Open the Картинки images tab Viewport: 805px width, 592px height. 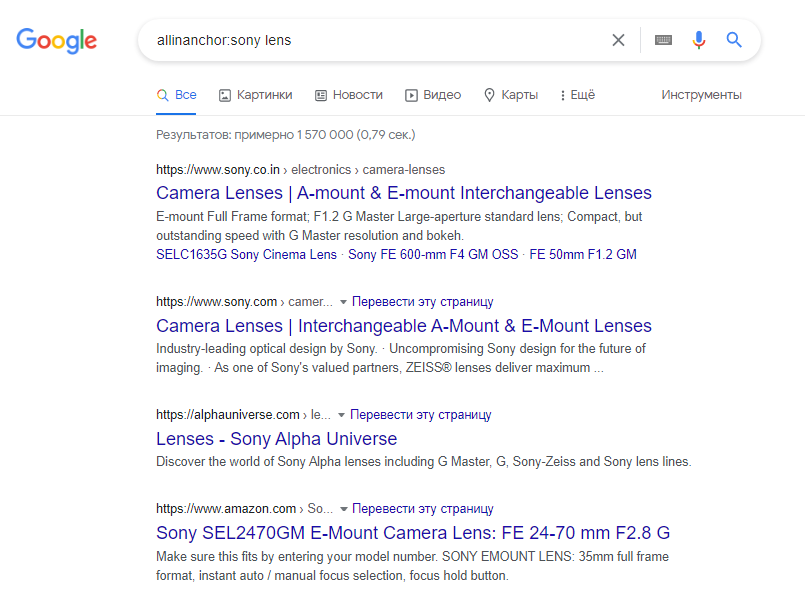pos(256,95)
